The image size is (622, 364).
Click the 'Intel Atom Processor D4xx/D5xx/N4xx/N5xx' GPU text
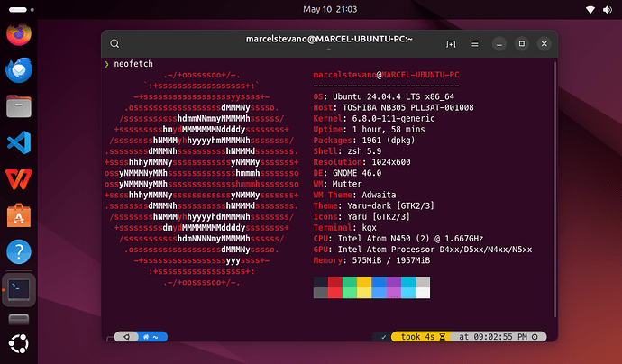tap(434, 250)
